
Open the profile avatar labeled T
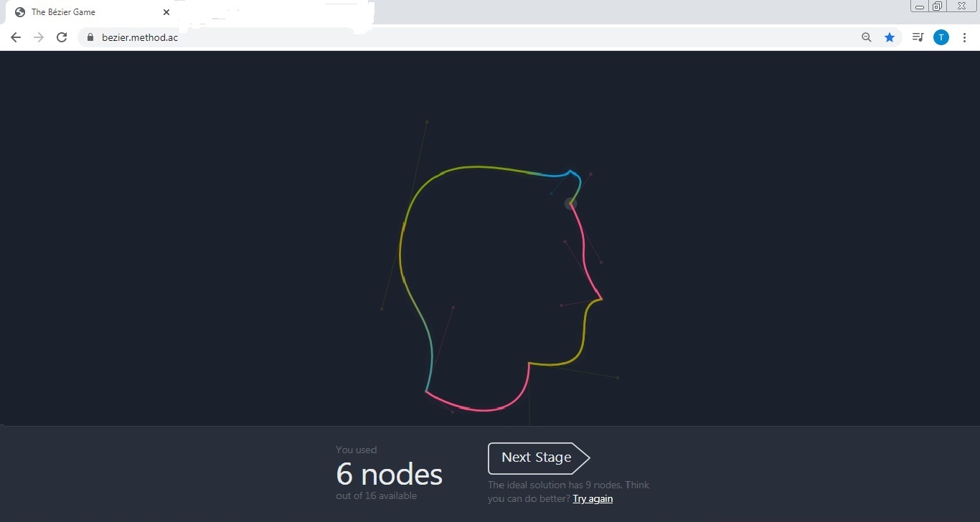point(941,37)
